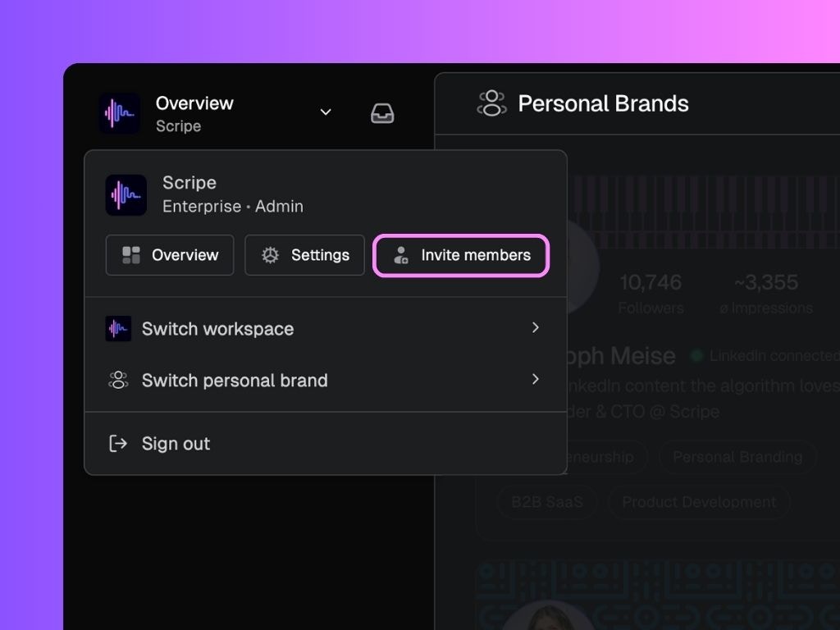Viewport: 840px width, 630px height.
Task: Click the Personal Brands header icon
Action: coord(492,103)
